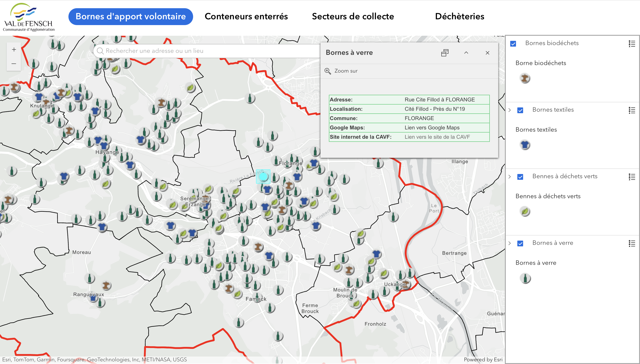Screen dimensions: 640x364
Task: Collapse the Bornes à verre popup
Action: coord(466,53)
